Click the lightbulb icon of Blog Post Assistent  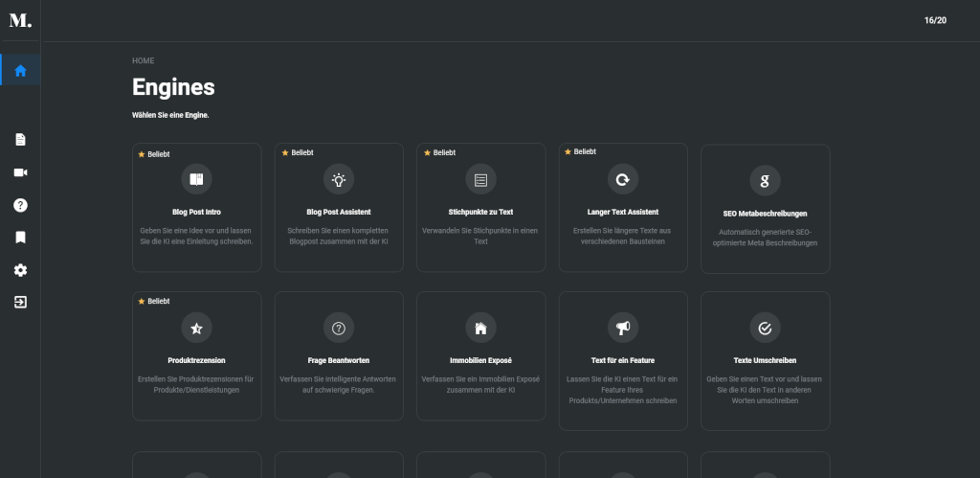[x=339, y=179]
